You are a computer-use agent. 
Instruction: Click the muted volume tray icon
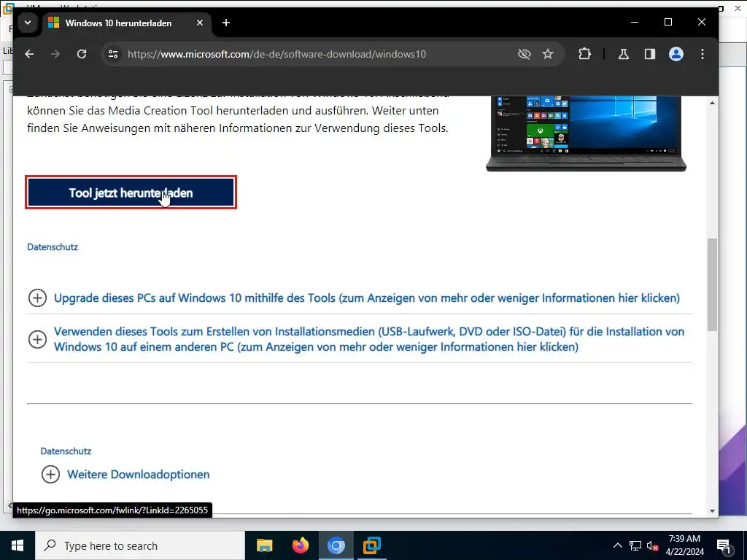coord(652,545)
